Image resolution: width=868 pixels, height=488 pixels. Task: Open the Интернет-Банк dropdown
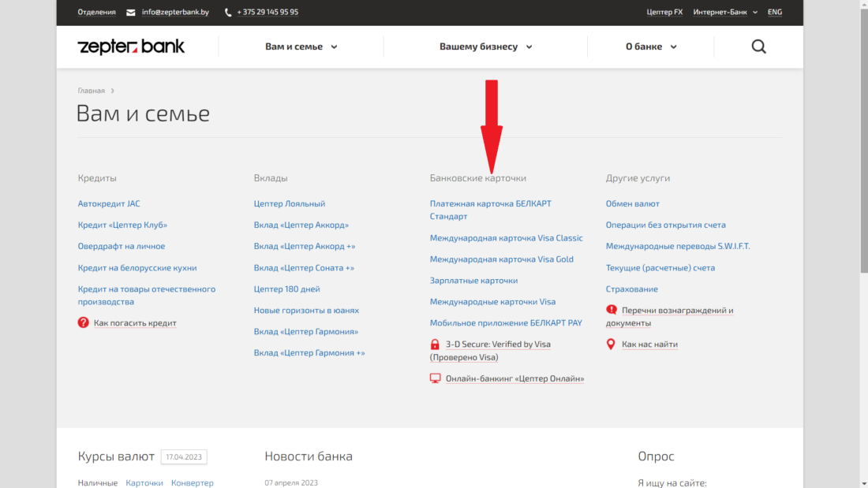tap(724, 13)
